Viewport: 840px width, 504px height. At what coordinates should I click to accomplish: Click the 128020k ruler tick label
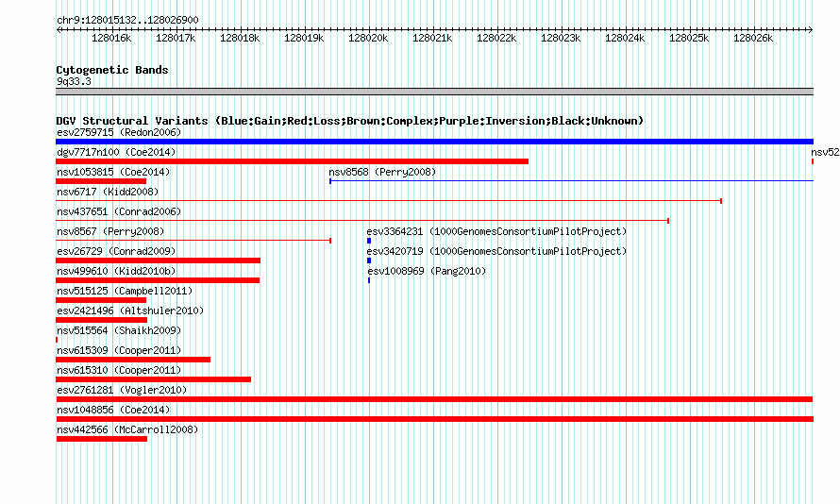click(x=368, y=39)
